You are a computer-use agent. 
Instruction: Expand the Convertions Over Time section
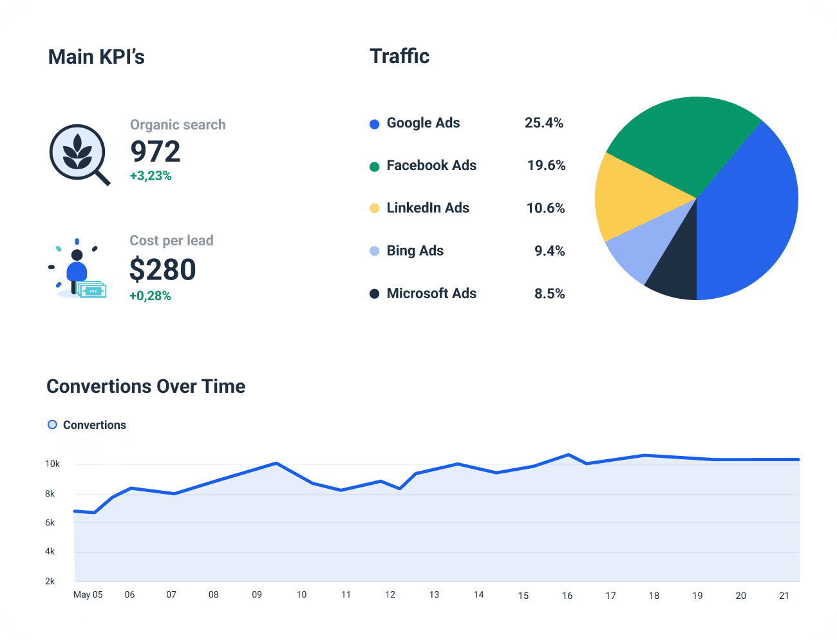[146, 386]
